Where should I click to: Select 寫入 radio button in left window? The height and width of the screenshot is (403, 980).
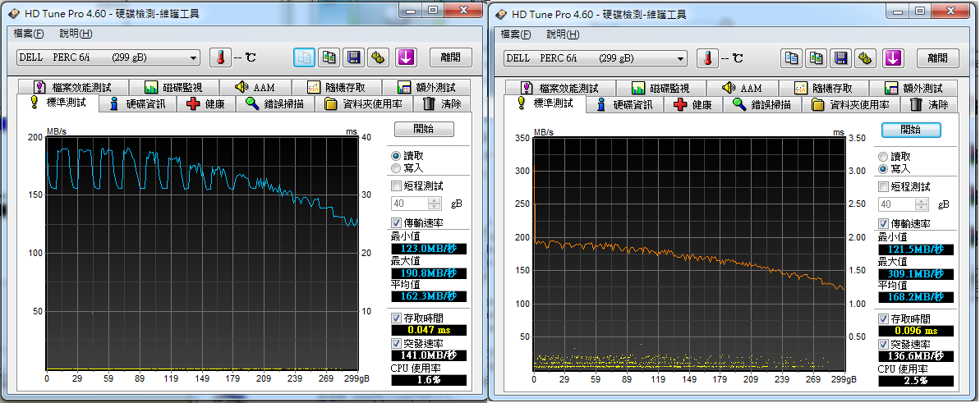pos(395,167)
